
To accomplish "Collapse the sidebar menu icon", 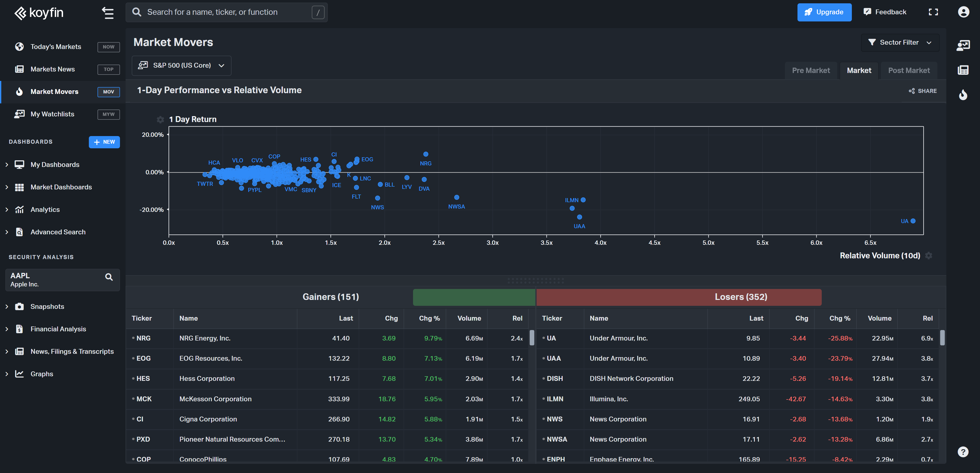I will click(x=108, y=13).
